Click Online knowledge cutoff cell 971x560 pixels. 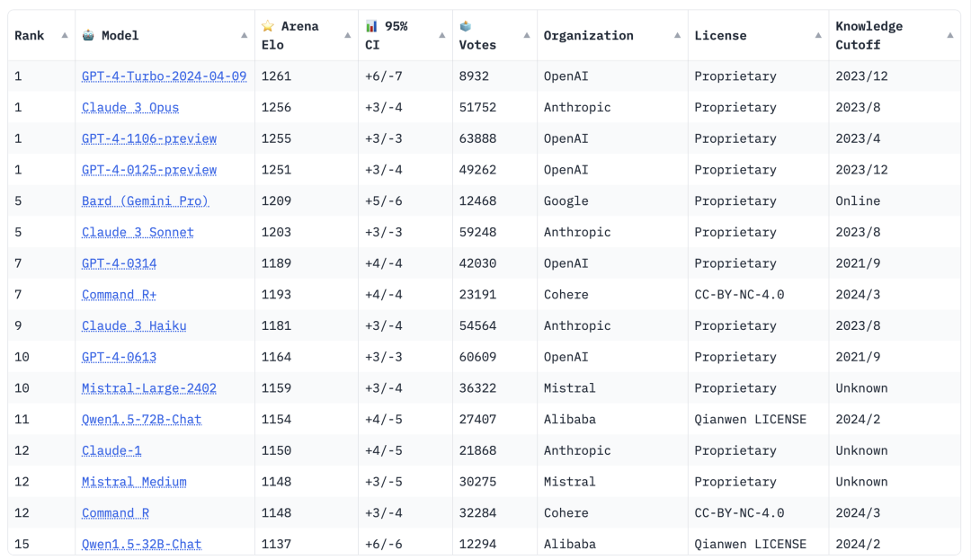858,201
